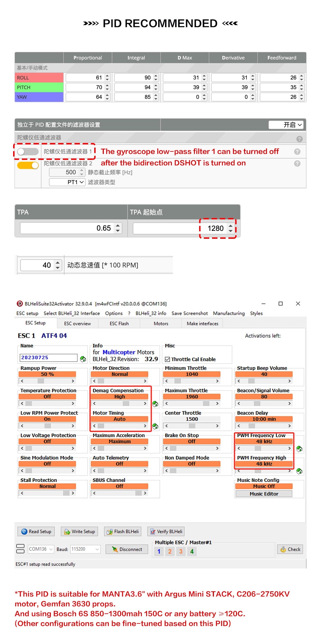Enable gyro lowpass filter 1 toggle
The height and width of the screenshot is (644, 321).
tap(28, 152)
